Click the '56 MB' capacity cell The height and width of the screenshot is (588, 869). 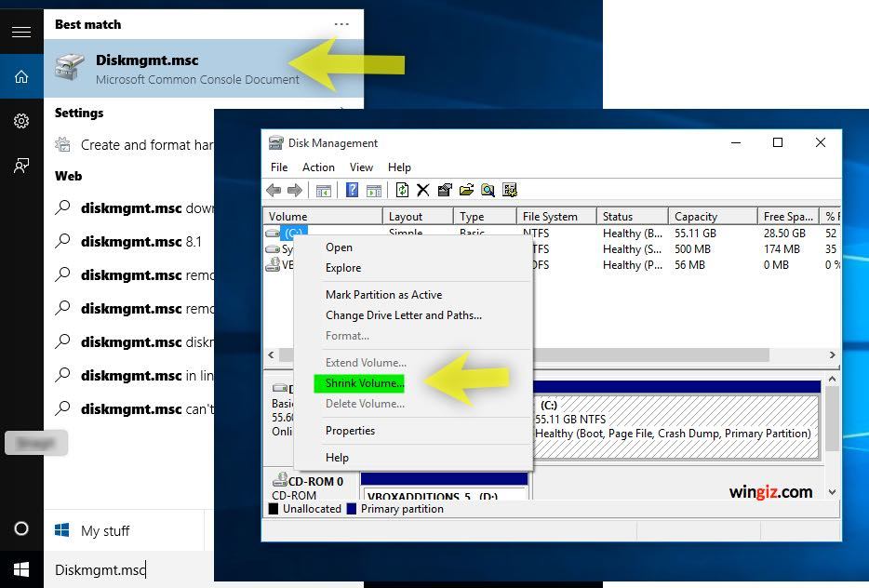[689, 265]
